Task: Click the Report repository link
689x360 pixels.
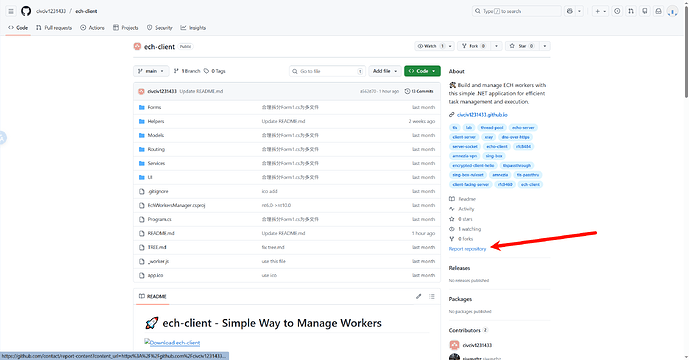Action: coord(468,249)
